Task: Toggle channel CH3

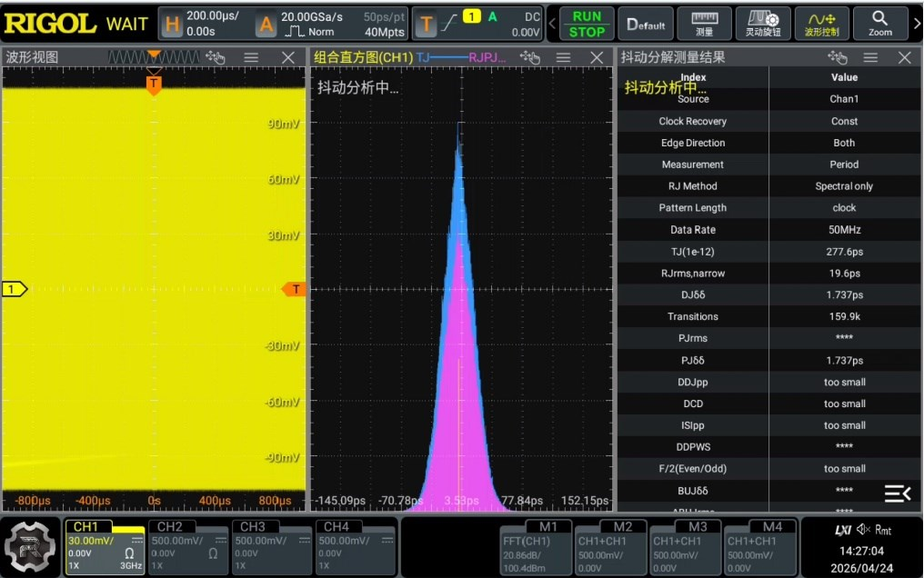Action: 272,547
